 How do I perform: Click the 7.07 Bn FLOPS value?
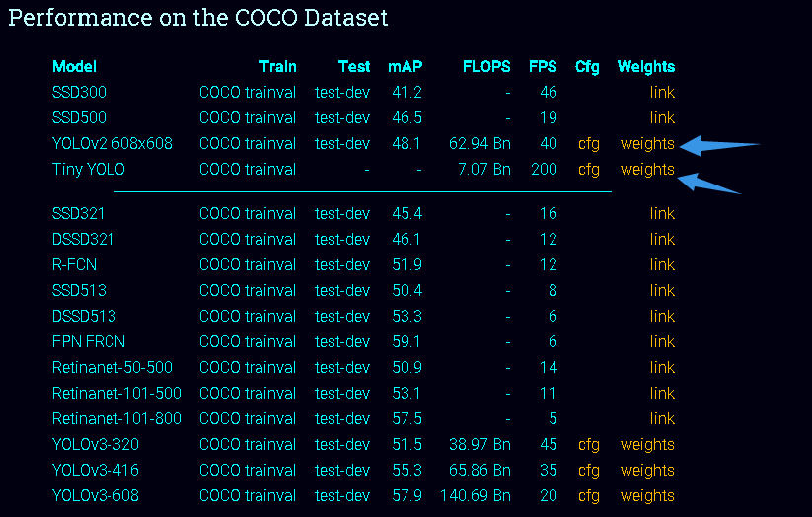coord(484,170)
